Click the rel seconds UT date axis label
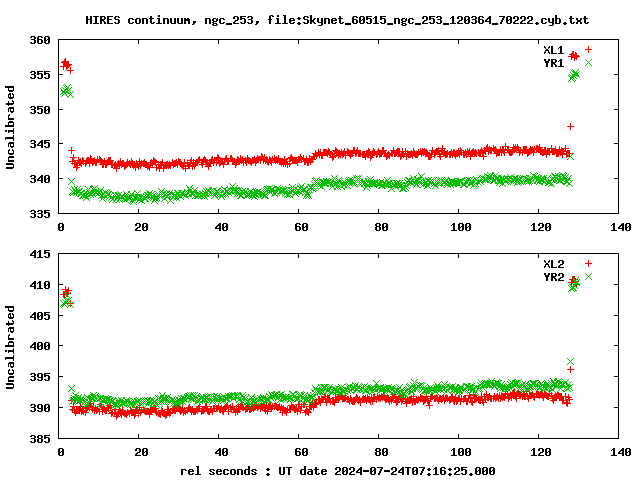 (338, 471)
